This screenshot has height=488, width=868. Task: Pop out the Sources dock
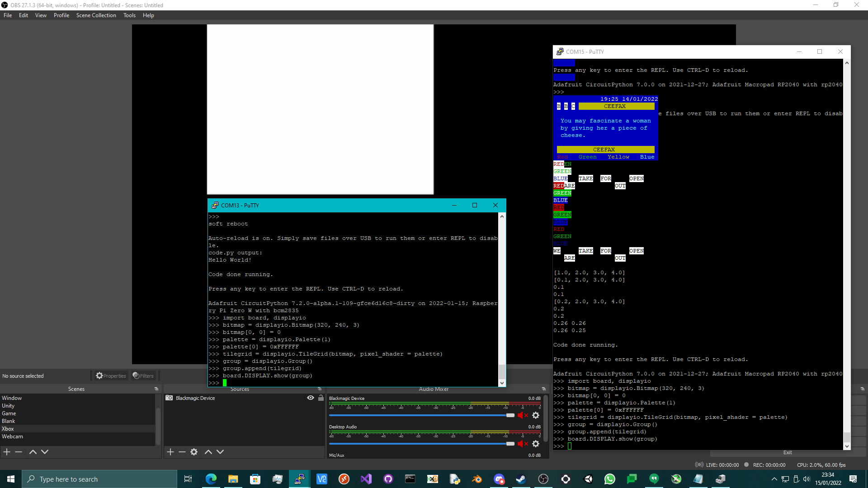pos(320,389)
